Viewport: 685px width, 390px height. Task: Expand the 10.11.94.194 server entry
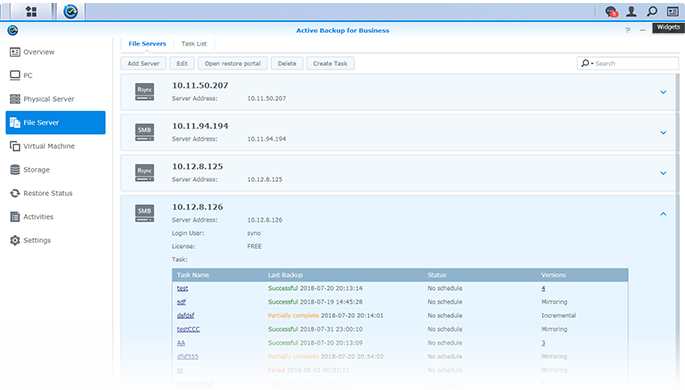[x=663, y=132]
